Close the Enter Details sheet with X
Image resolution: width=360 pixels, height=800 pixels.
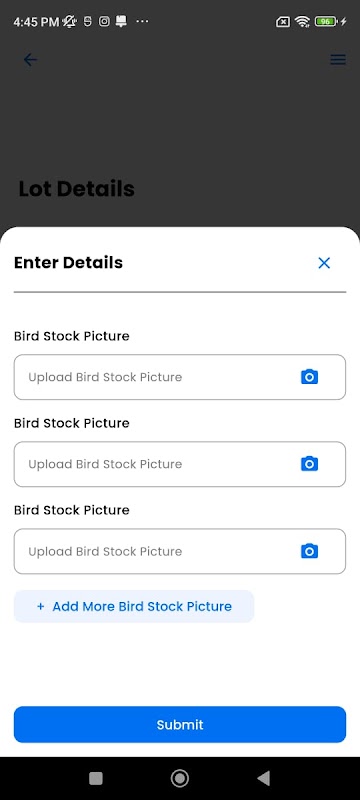(324, 263)
